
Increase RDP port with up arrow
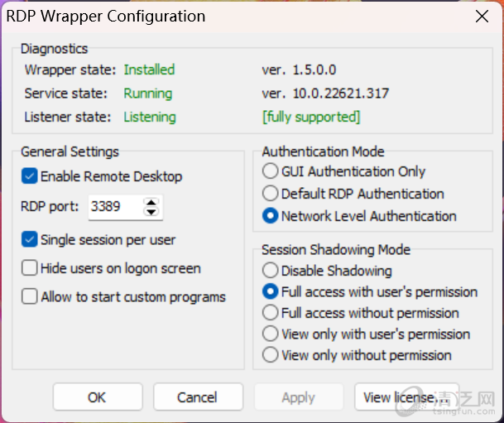(x=151, y=202)
